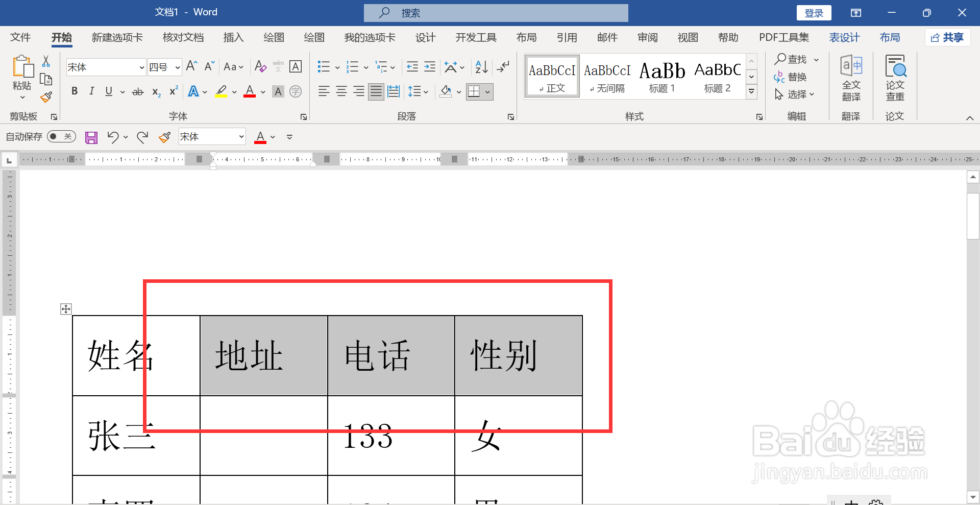The width and height of the screenshot is (980, 505).
Task: Toggle Bold formatting
Action: pyautogui.click(x=75, y=91)
